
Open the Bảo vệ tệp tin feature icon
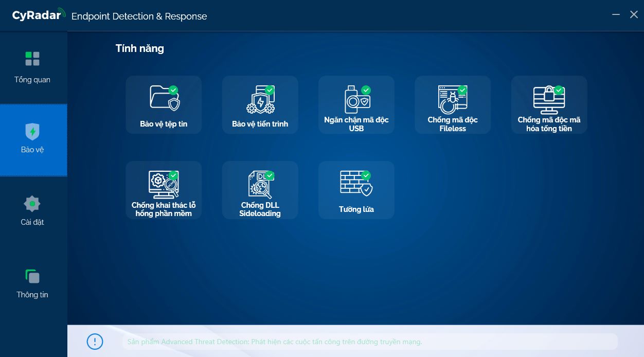tap(164, 98)
